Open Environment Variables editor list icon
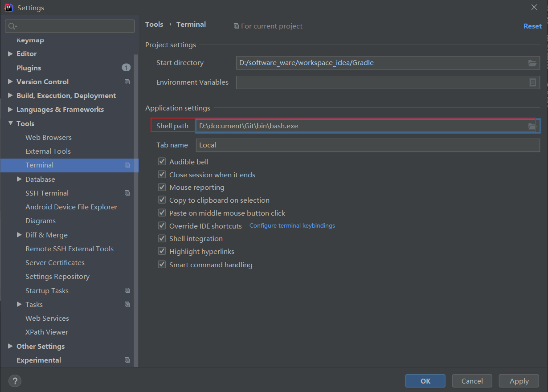 click(532, 82)
